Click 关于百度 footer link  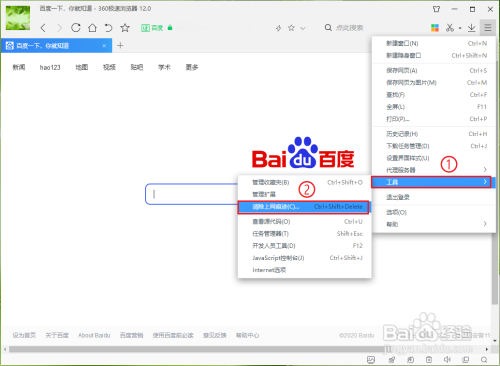(57, 335)
